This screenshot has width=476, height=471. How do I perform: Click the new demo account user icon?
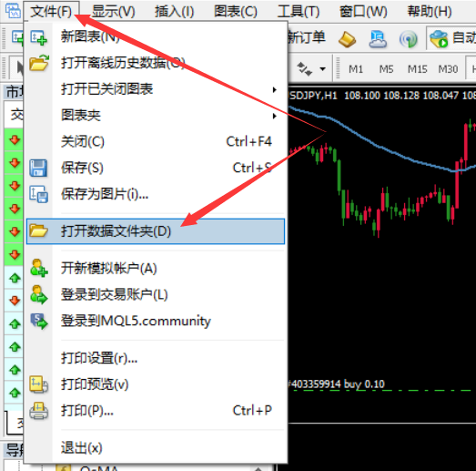pos(39,268)
